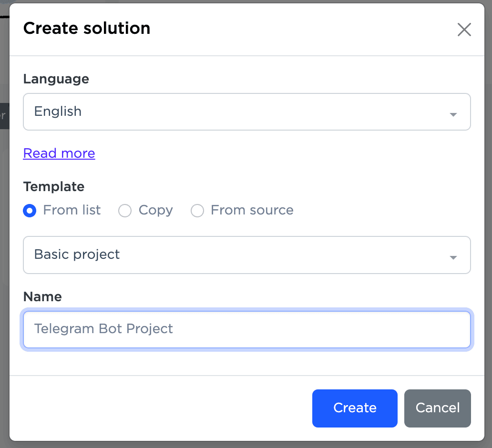
Task: Click the 'Template' section label
Action: 53,187
